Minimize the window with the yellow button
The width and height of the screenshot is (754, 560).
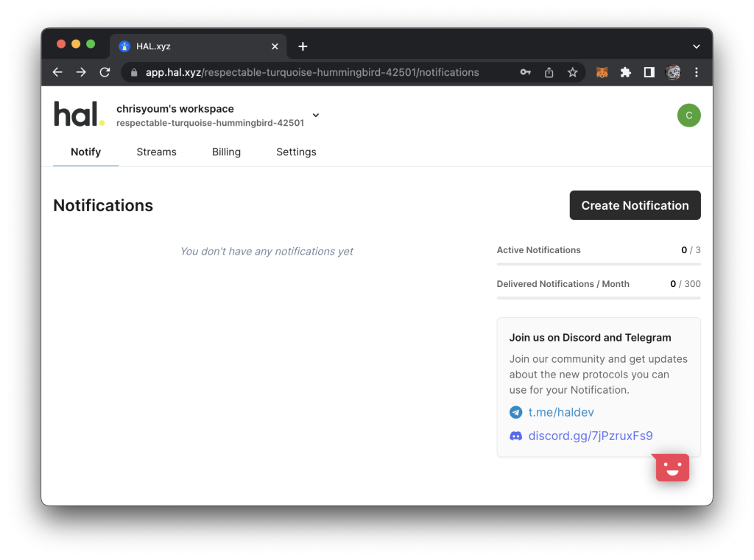pos(76,44)
